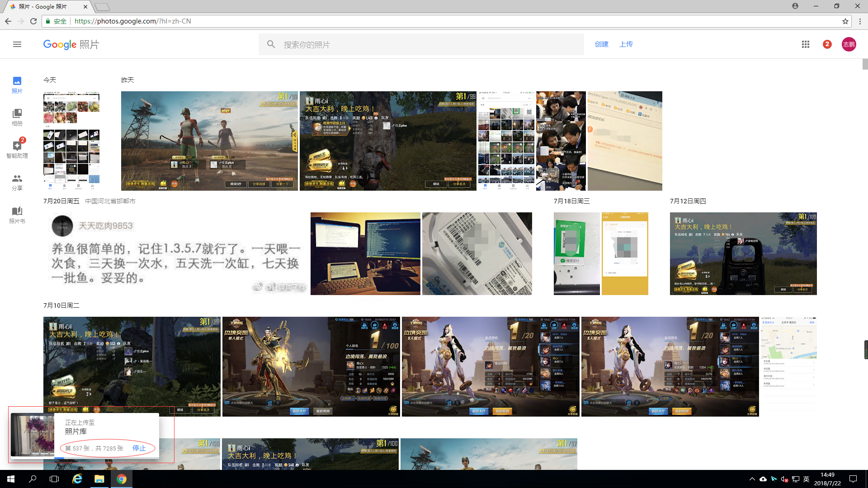Click the 创建 create button
Viewport: 868px width, 488px height.
[x=601, y=44]
